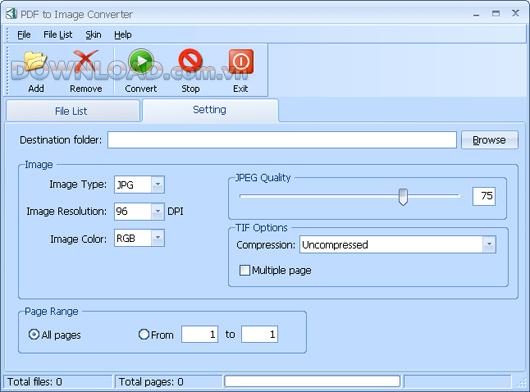Click the 'Total files: 0' status text
This screenshot has width=530, height=392.
[x=35, y=382]
